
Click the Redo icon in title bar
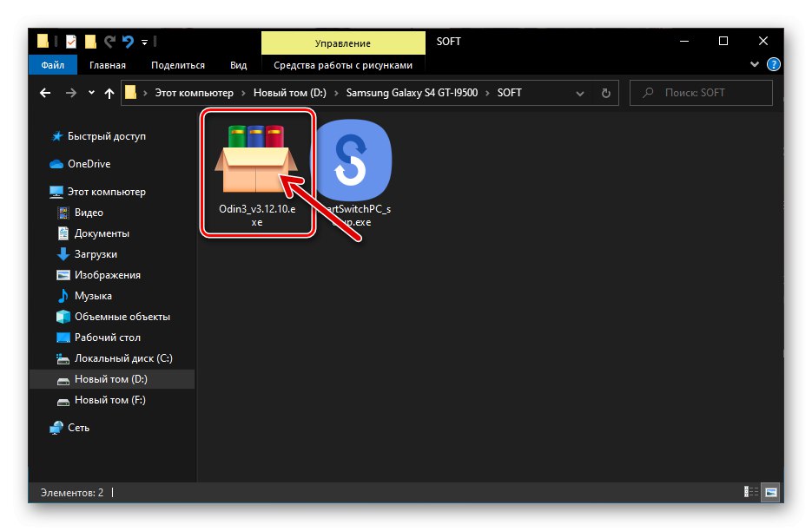(x=109, y=42)
